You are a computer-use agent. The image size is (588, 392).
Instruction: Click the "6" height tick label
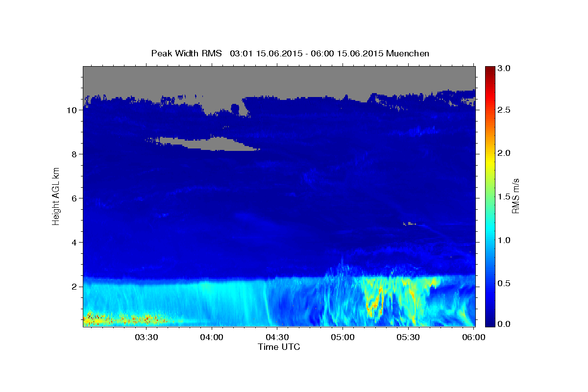tap(74, 198)
